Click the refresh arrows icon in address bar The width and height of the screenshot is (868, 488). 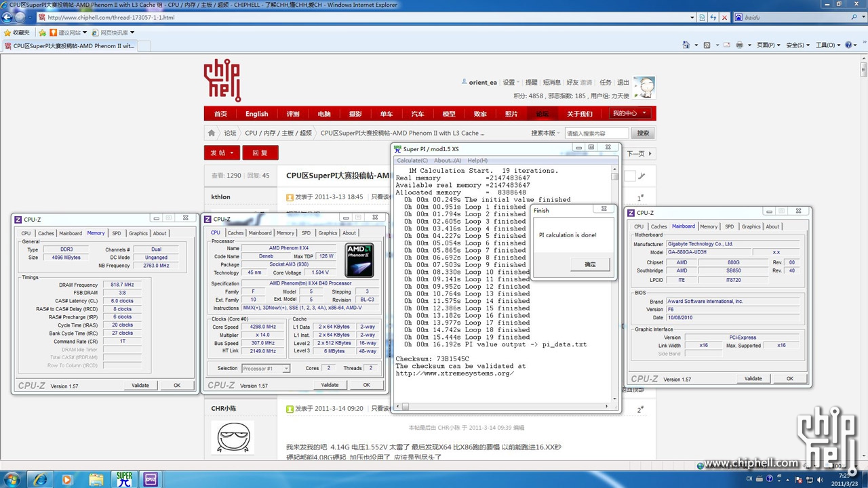pyautogui.click(x=713, y=18)
